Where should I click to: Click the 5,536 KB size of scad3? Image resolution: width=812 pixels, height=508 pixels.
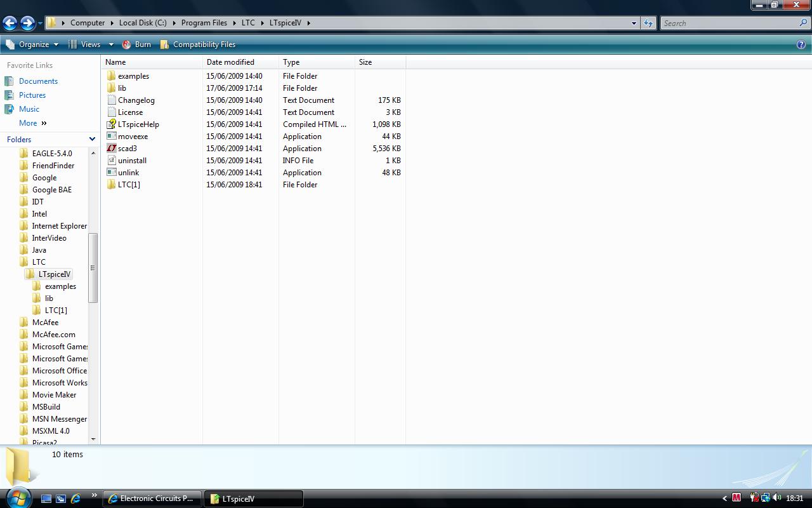tap(386, 149)
